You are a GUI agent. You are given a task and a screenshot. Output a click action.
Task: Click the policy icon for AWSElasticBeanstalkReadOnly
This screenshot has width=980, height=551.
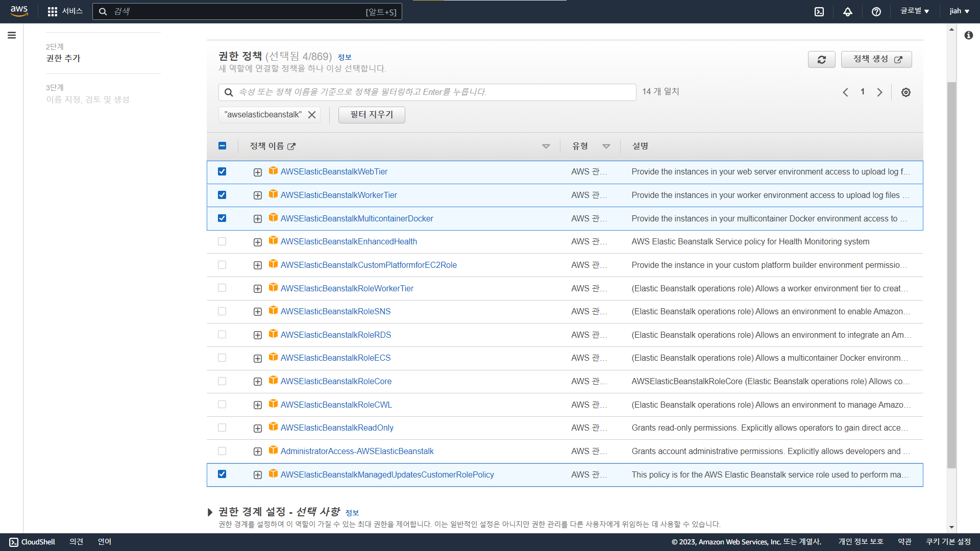[274, 427]
